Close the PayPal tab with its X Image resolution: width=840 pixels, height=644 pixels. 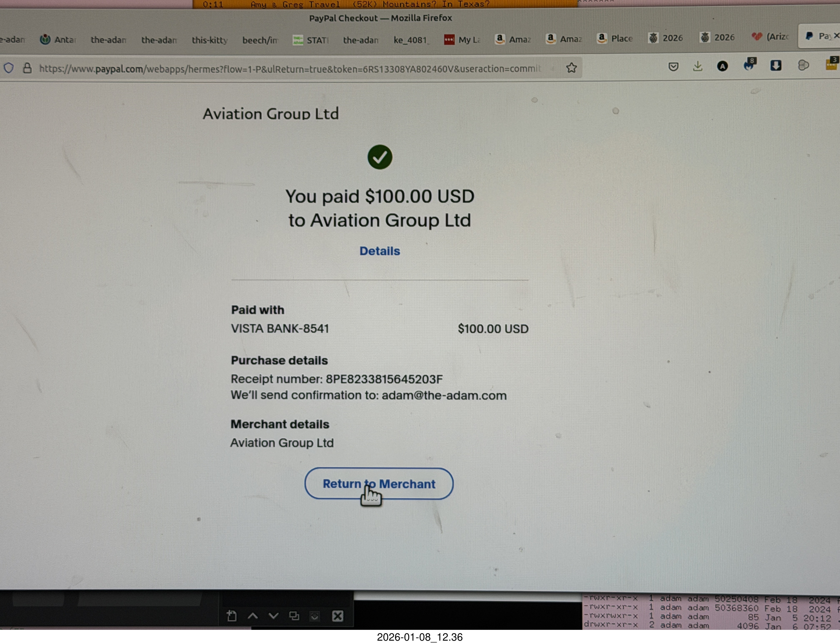(836, 36)
